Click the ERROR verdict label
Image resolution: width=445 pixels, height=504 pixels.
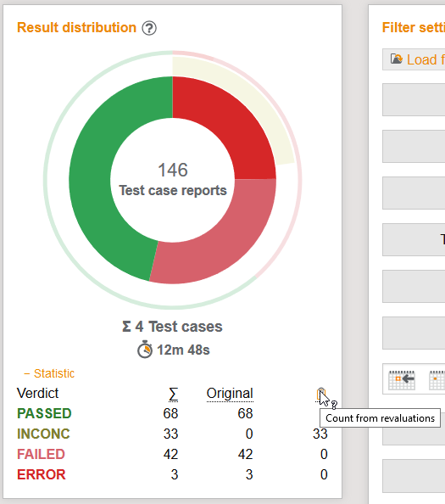tap(41, 474)
